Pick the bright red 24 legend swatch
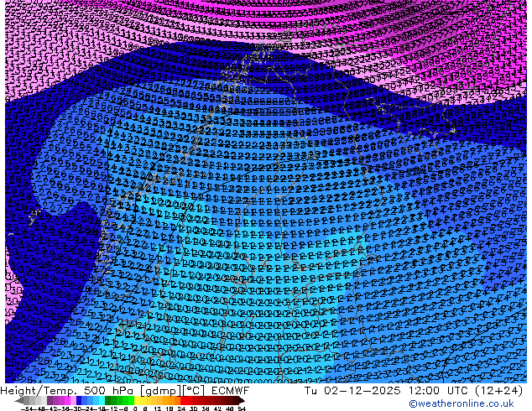The height and width of the screenshot is (411, 532). click(x=183, y=400)
